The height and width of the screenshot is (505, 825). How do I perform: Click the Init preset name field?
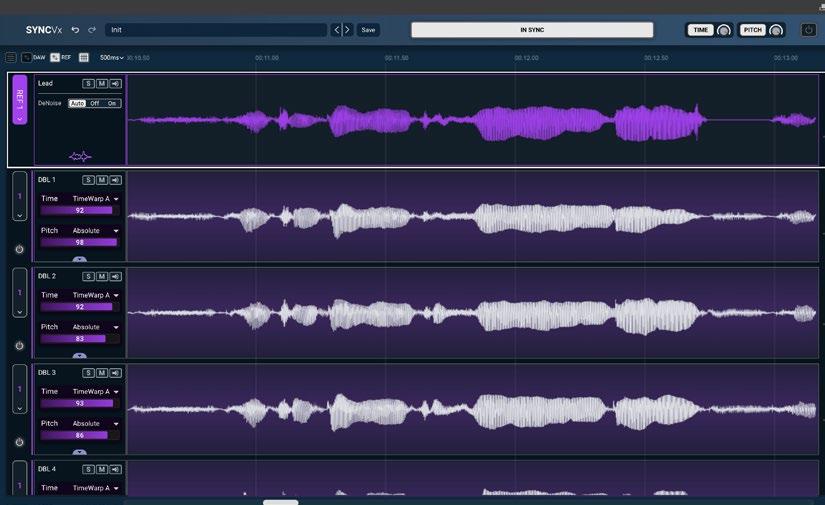tap(216, 30)
